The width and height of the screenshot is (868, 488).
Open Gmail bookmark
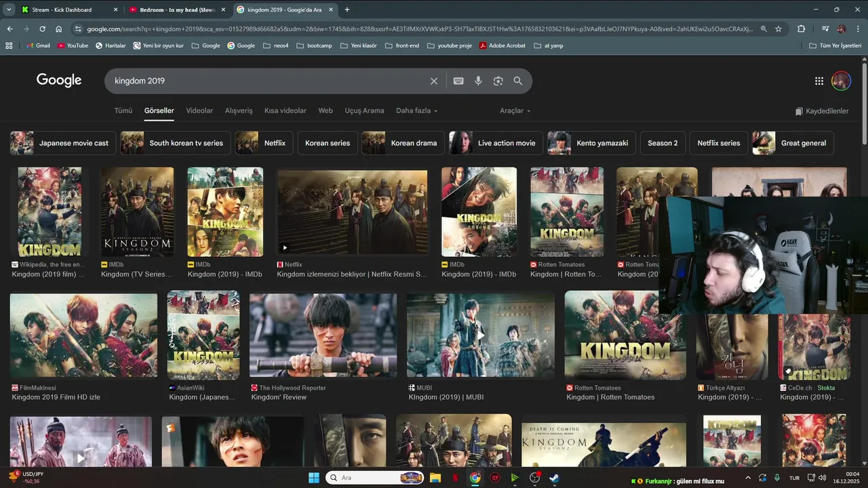click(37, 45)
